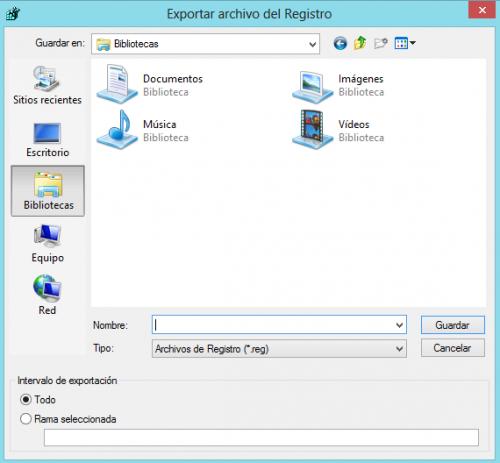Click the selected branch path field
Viewport: 500px width, 463px height.
click(261, 437)
